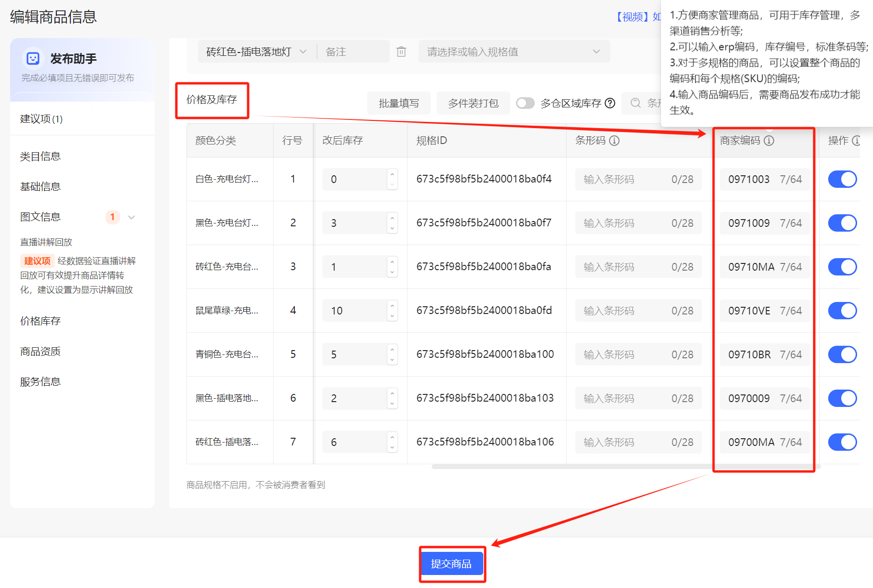Click the 批量填写 button

(399, 103)
